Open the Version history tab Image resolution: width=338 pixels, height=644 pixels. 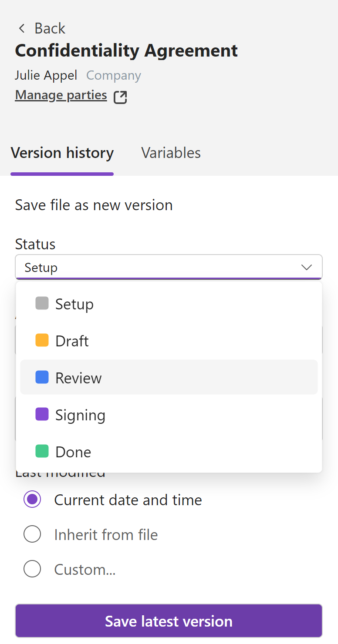pos(62,153)
